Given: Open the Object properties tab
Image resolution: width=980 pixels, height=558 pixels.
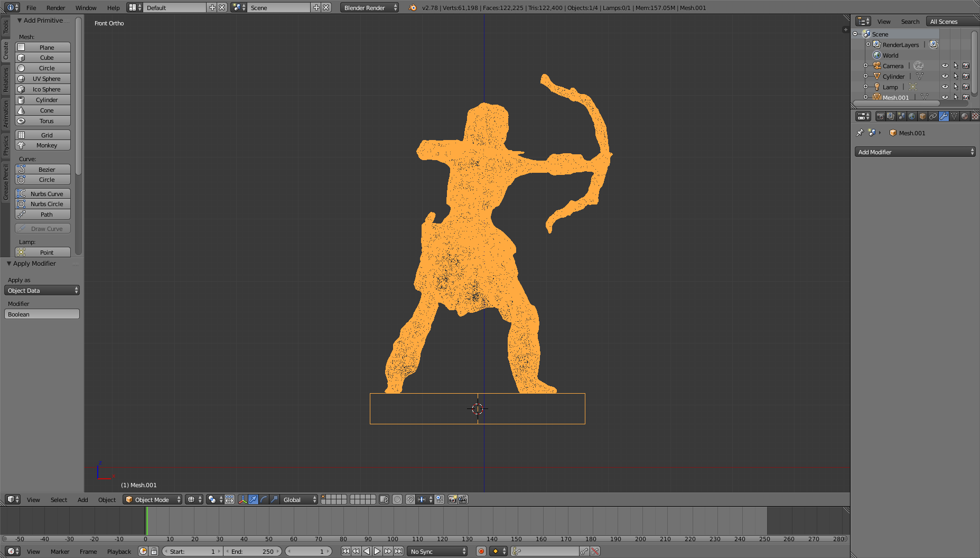Looking at the screenshot, I should point(922,116).
